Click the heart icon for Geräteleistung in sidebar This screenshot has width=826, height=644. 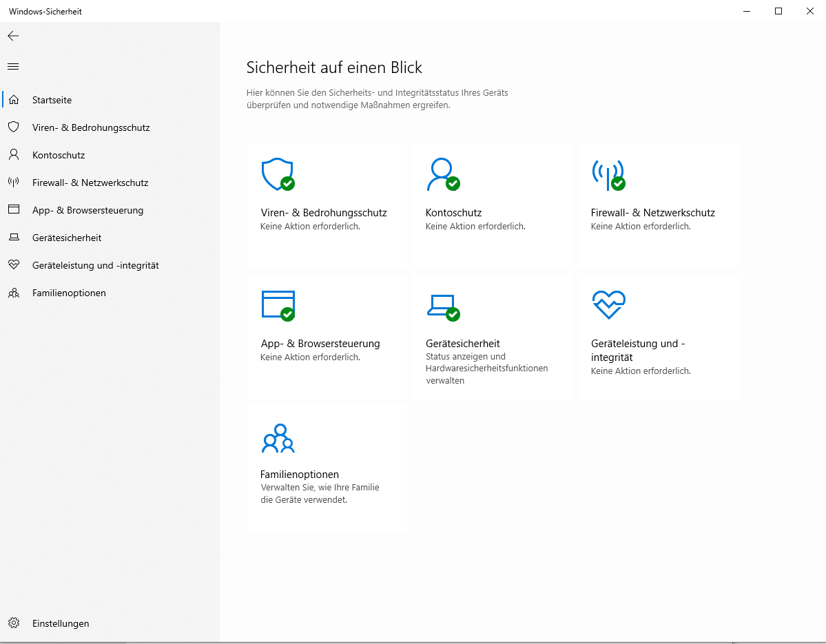tap(14, 265)
